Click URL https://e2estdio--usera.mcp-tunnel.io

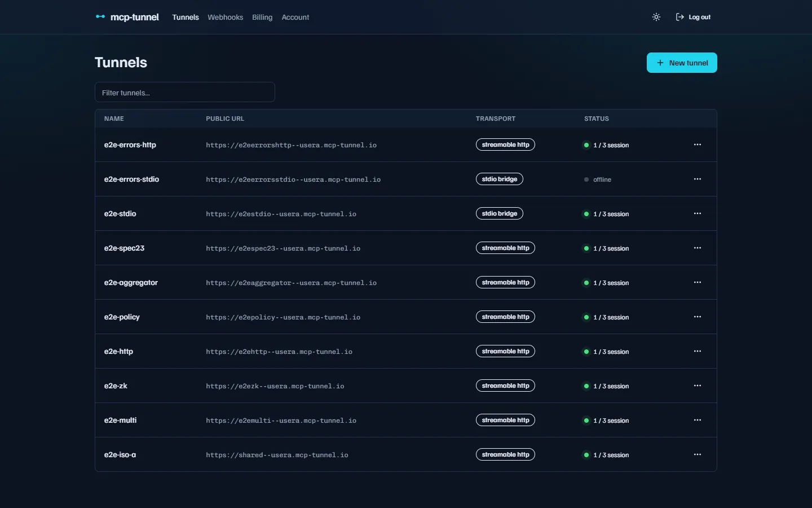281,214
